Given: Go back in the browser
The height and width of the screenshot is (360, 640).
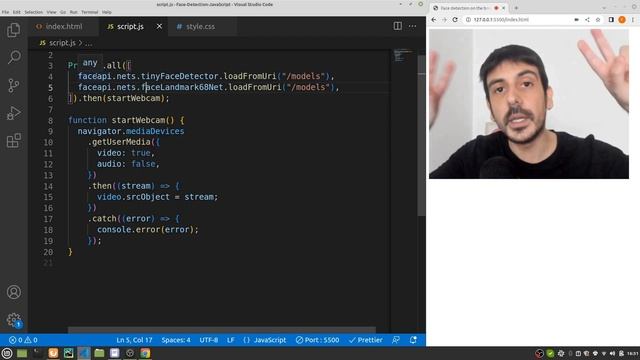Looking at the screenshot, I should pos(434,20).
